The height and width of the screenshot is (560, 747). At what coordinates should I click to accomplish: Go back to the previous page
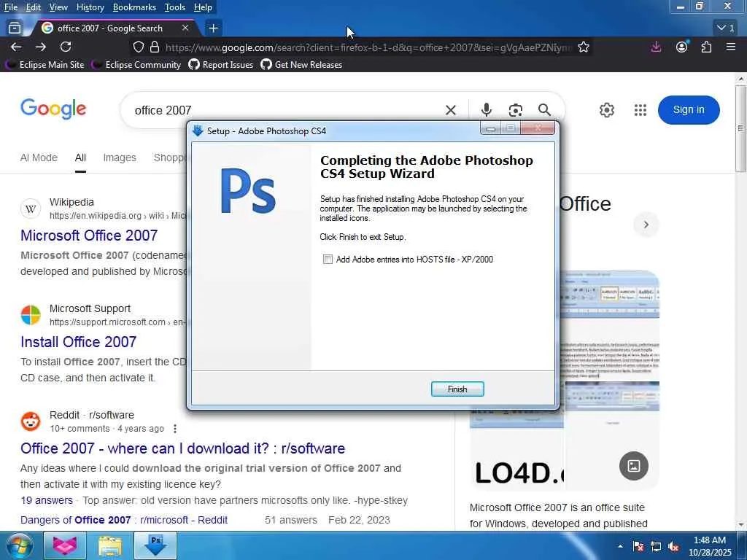point(16,47)
